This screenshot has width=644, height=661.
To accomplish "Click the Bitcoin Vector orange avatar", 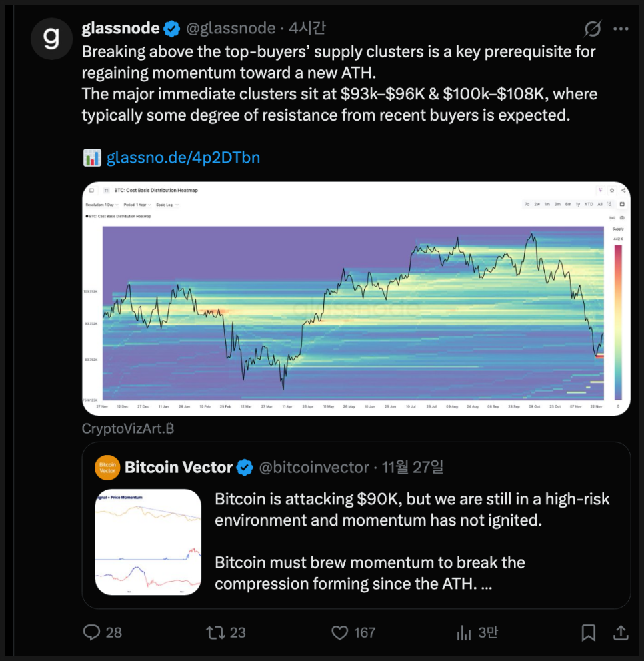I will [107, 467].
